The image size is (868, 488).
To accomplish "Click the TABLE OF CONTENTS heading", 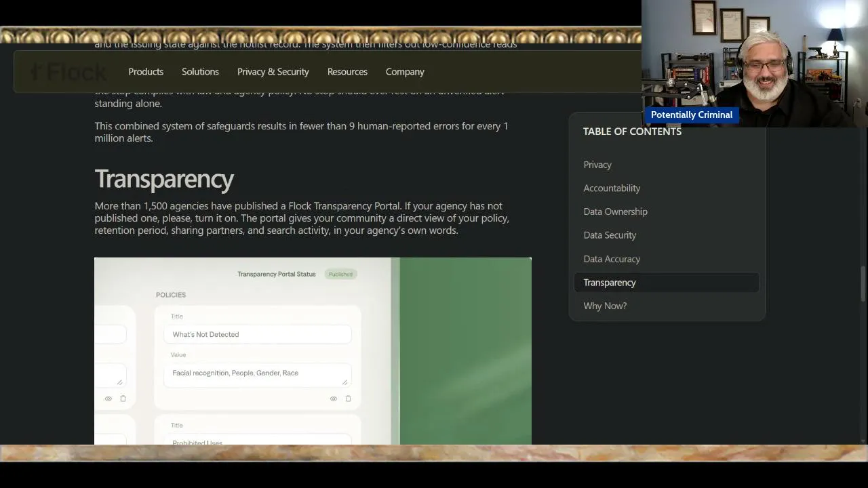I will 632,131.
